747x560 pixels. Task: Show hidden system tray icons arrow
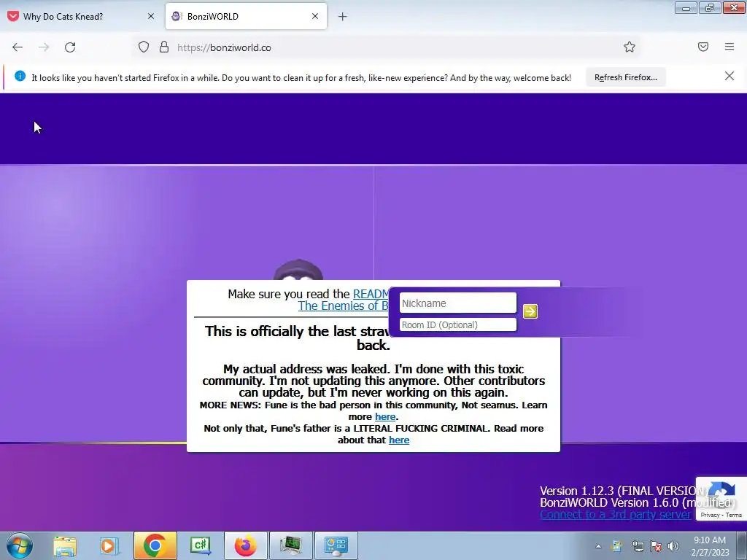click(598, 546)
